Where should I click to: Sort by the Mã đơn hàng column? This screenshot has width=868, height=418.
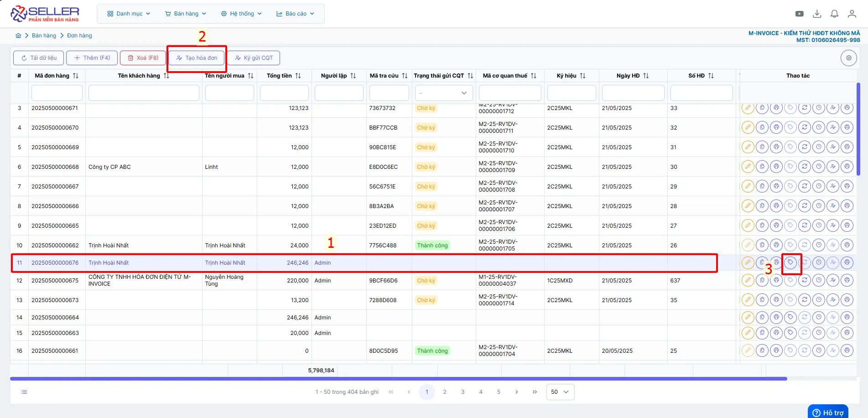(x=75, y=76)
